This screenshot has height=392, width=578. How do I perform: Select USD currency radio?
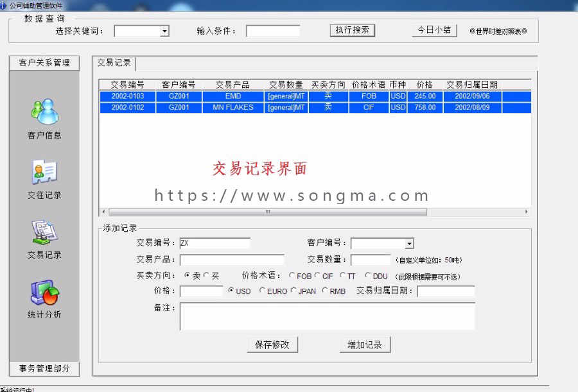(231, 291)
